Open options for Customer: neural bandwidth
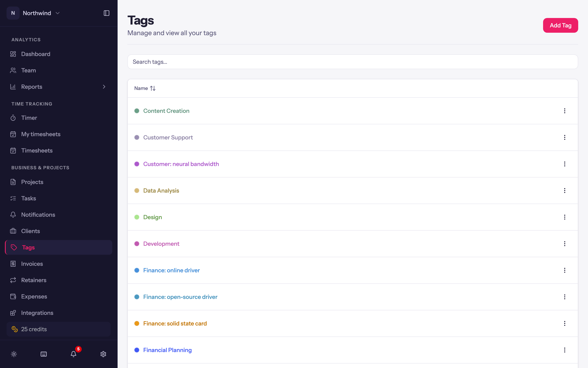Image resolution: width=588 pixels, height=368 pixels. pos(565,164)
